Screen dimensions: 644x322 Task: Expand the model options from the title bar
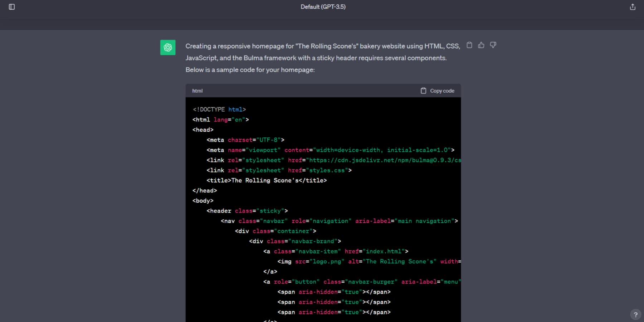tap(322, 6)
